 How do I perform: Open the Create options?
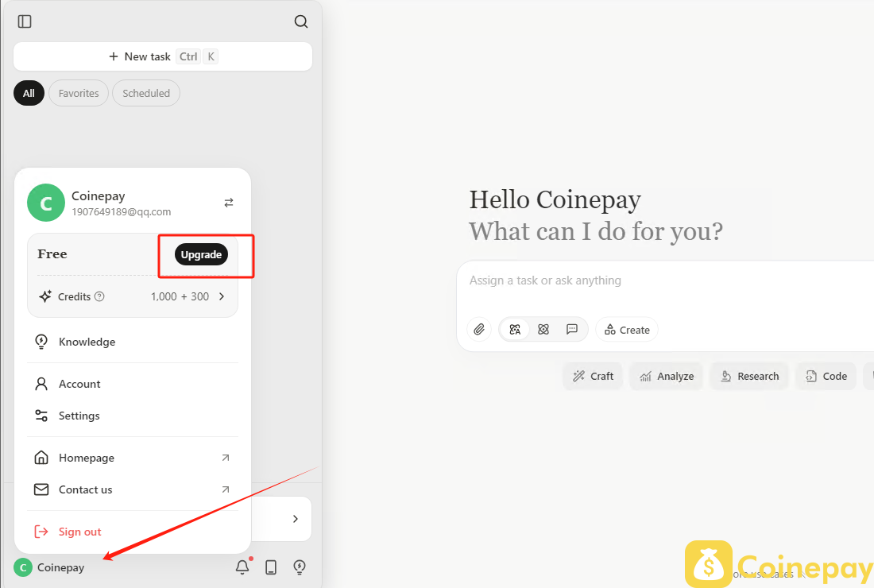pyautogui.click(x=627, y=330)
